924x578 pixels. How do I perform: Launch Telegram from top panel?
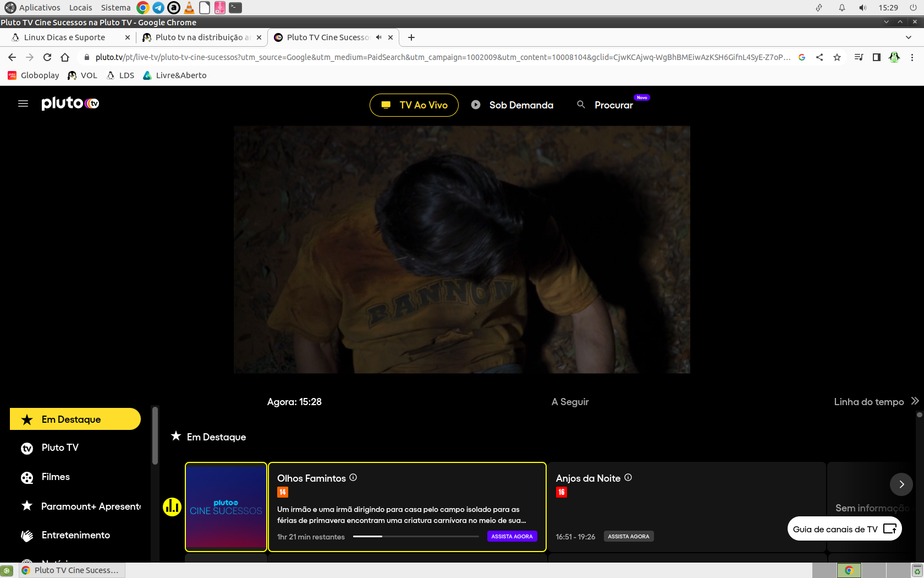click(x=158, y=8)
